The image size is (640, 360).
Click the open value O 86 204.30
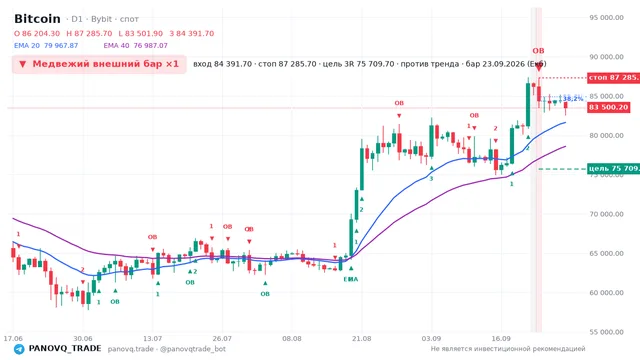tap(37, 33)
